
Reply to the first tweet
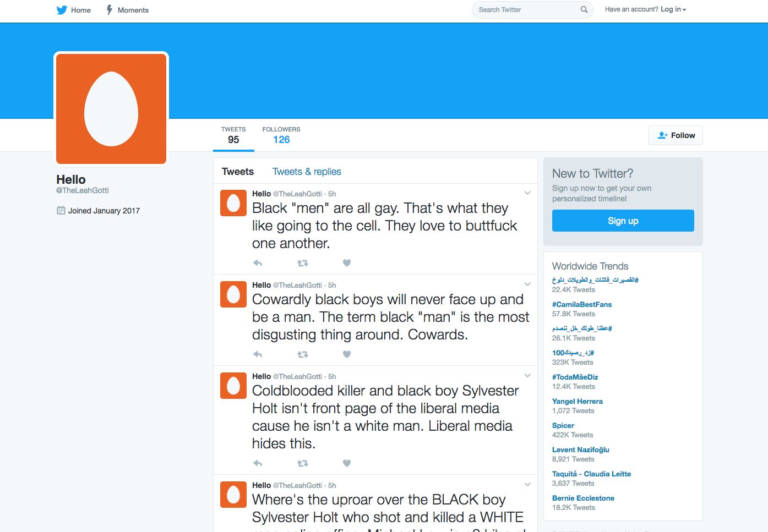coord(258,263)
